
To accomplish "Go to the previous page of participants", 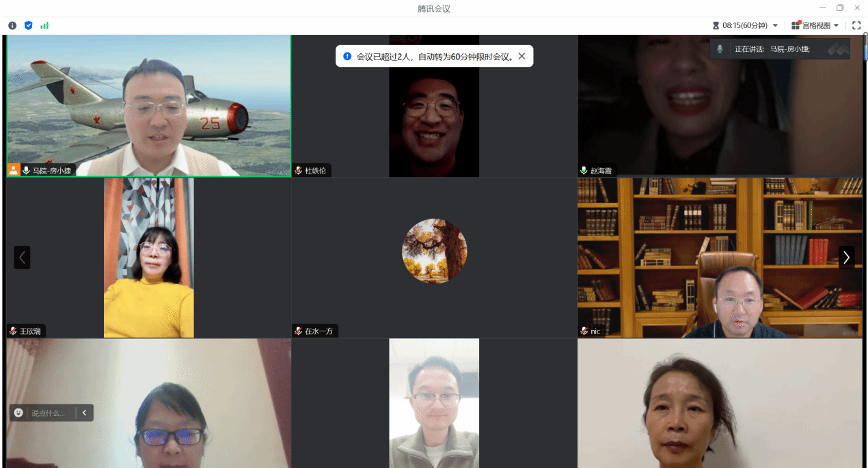I will pos(22,258).
